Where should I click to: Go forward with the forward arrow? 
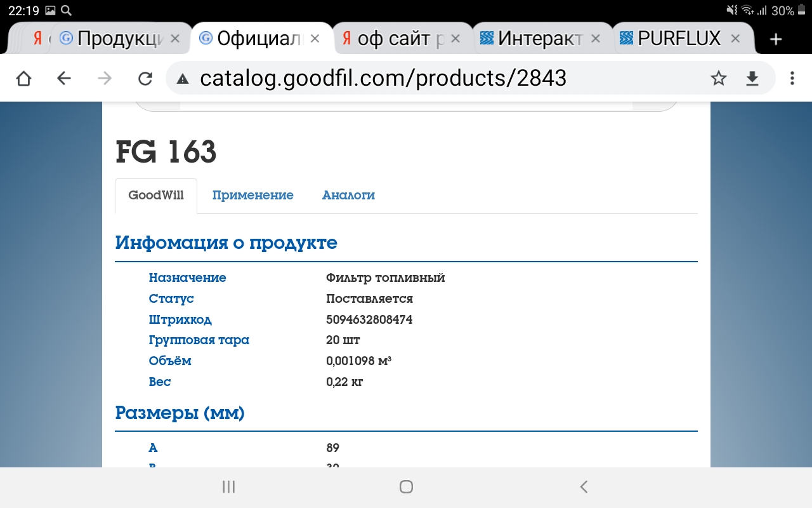(x=105, y=78)
